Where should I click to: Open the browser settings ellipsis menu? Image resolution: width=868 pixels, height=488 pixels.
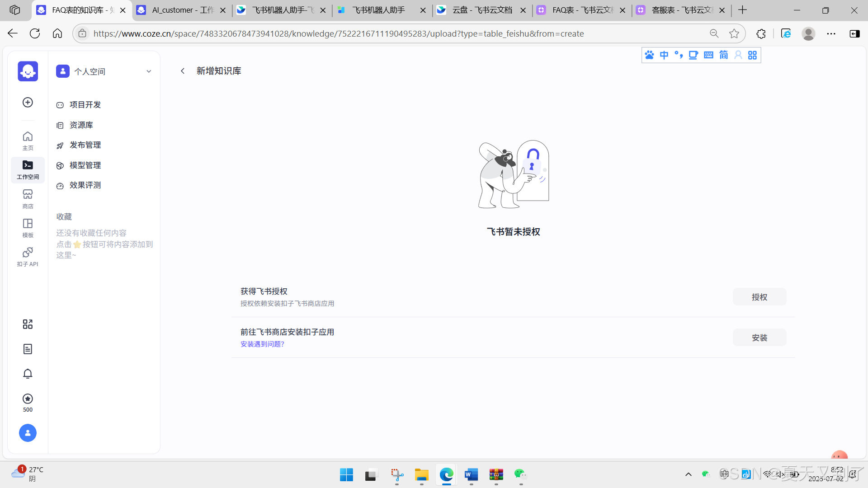[x=831, y=33]
